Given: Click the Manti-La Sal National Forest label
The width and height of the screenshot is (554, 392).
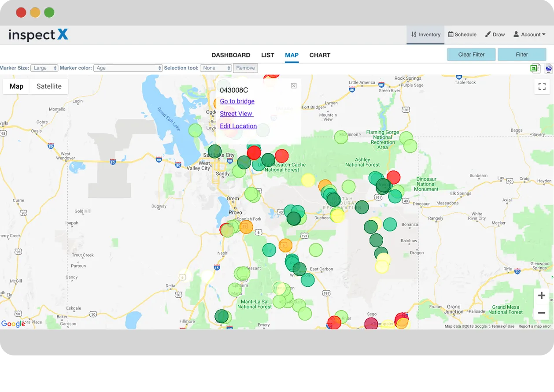Looking at the screenshot, I should point(254,304).
